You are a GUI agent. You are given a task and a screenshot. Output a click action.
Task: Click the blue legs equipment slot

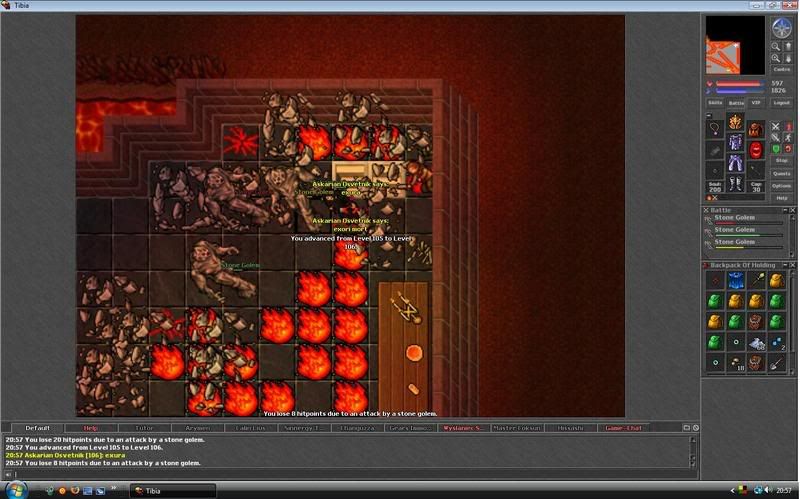tap(735, 163)
